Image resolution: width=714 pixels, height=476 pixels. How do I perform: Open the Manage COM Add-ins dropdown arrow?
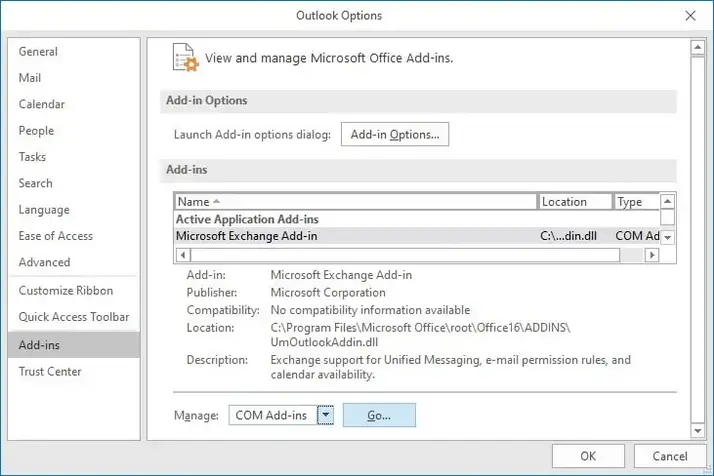(x=326, y=415)
